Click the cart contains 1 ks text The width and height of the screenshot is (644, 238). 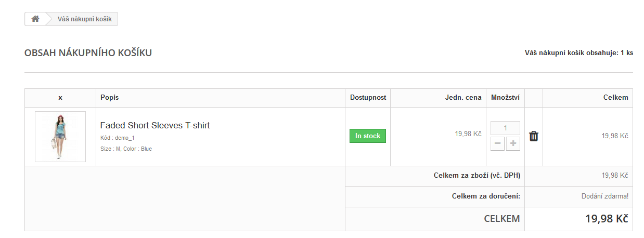tap(578, 53)
